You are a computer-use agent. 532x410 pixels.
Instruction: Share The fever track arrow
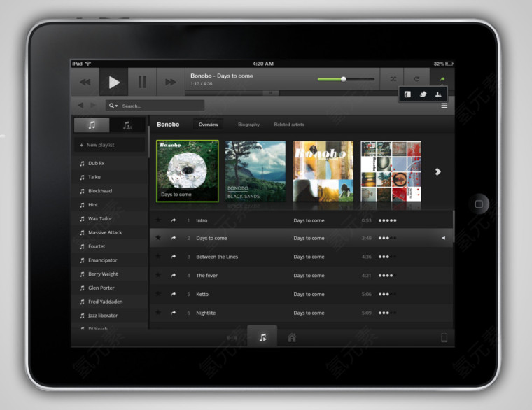tap(174, 276)
